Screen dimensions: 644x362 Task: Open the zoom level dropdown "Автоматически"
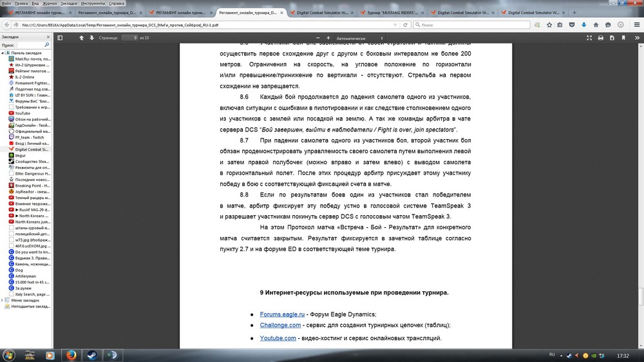click(x=360, y=38)
